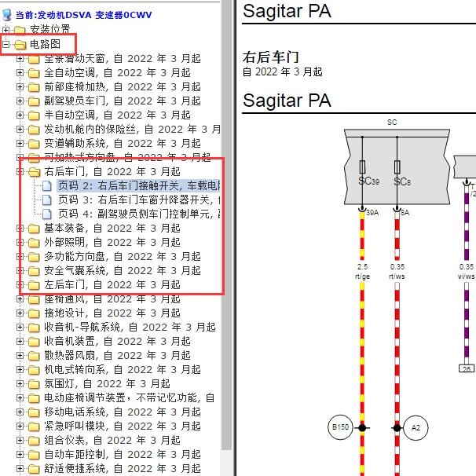Select 氛围灯, 自 2022 年 3 月起 row
The width and height of the screenshot is (476, 476).
[x=107, y=384]
